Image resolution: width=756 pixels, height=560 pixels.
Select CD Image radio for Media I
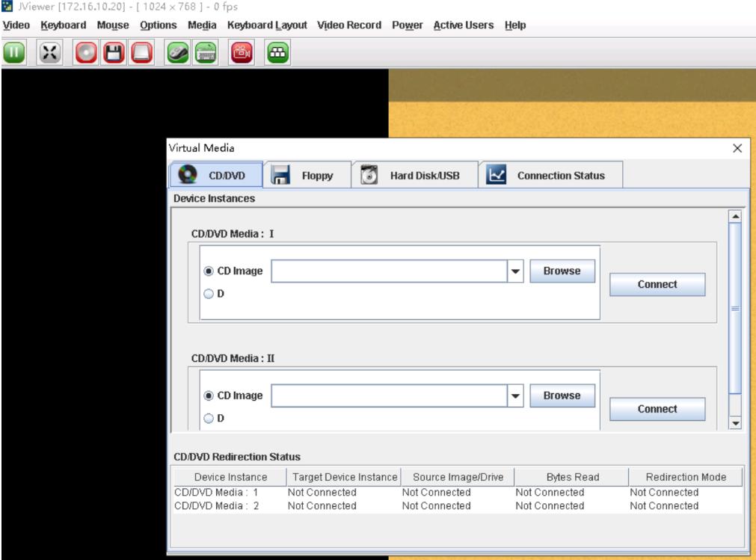(x=209, y=271)
